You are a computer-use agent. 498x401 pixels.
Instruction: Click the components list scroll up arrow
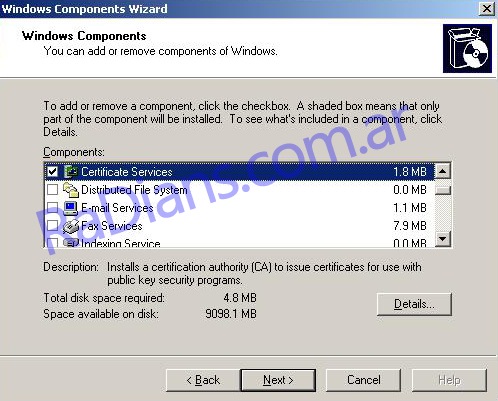click(443, 171)
